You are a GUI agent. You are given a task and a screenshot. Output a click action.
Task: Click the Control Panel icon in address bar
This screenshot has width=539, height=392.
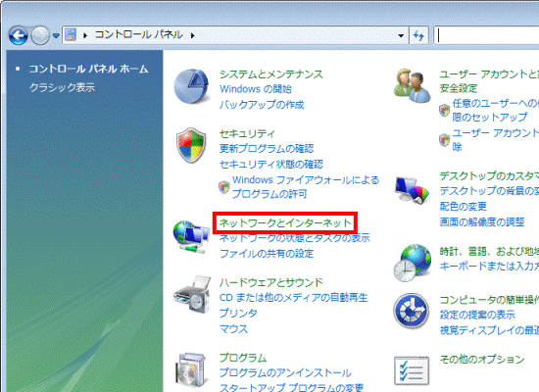point(71,34)
